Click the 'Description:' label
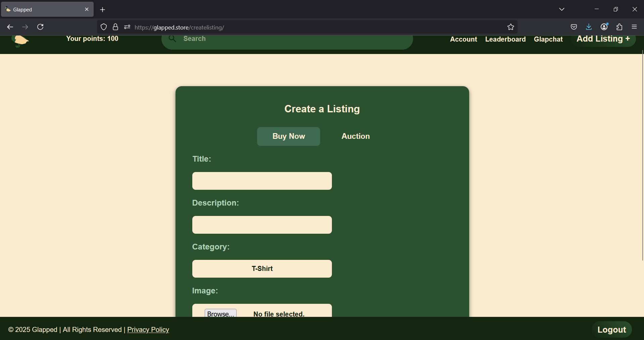This screenshot has width=644, height=340. (x=215, y=203)
